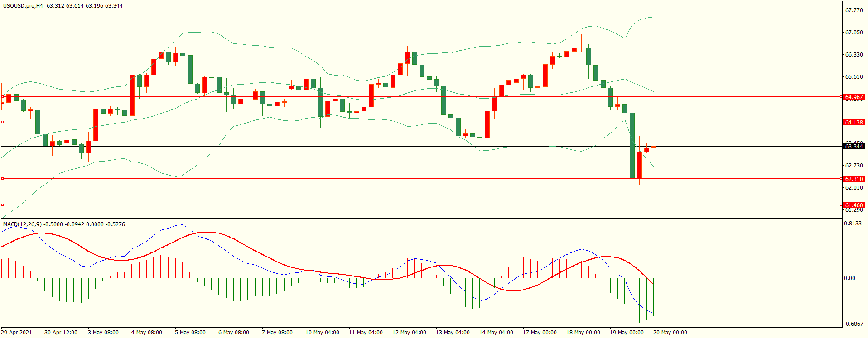Screen dimensions: 868x338
Task: Click the 62.730 price scale value
Action: click(854, 166)
